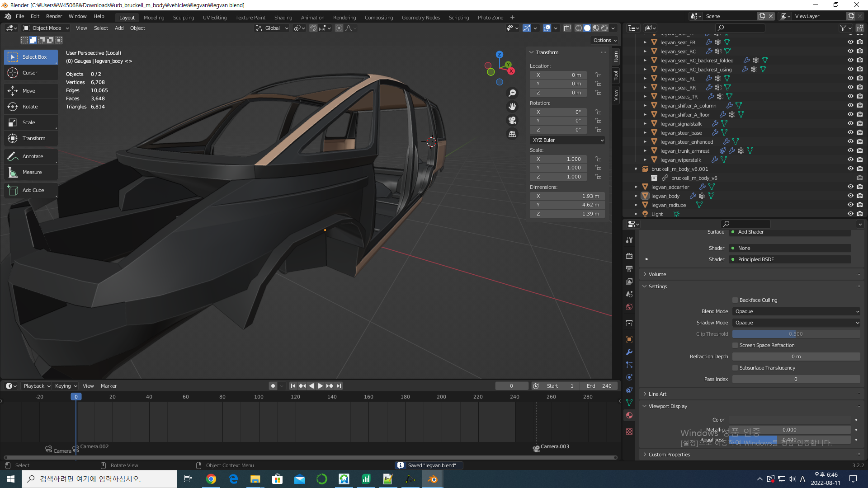Click the viewport Options button
Screen dimensions: 868x488
click(605, 40)
